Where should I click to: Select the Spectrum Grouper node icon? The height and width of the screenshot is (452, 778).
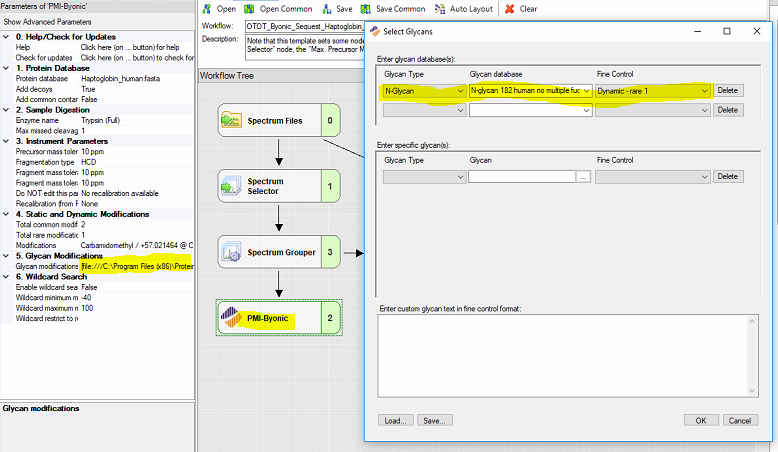click(231, 252)
